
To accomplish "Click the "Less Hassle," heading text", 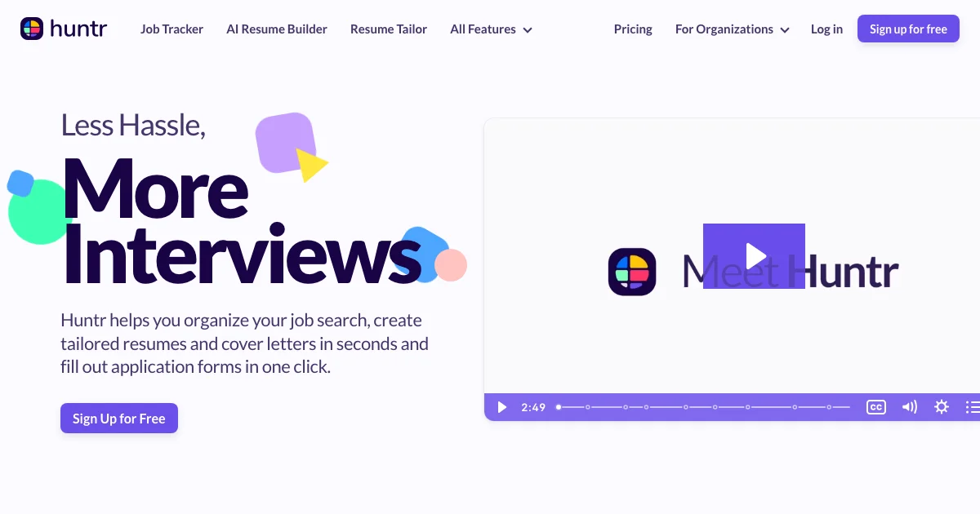I will click(x=133, y=125).
